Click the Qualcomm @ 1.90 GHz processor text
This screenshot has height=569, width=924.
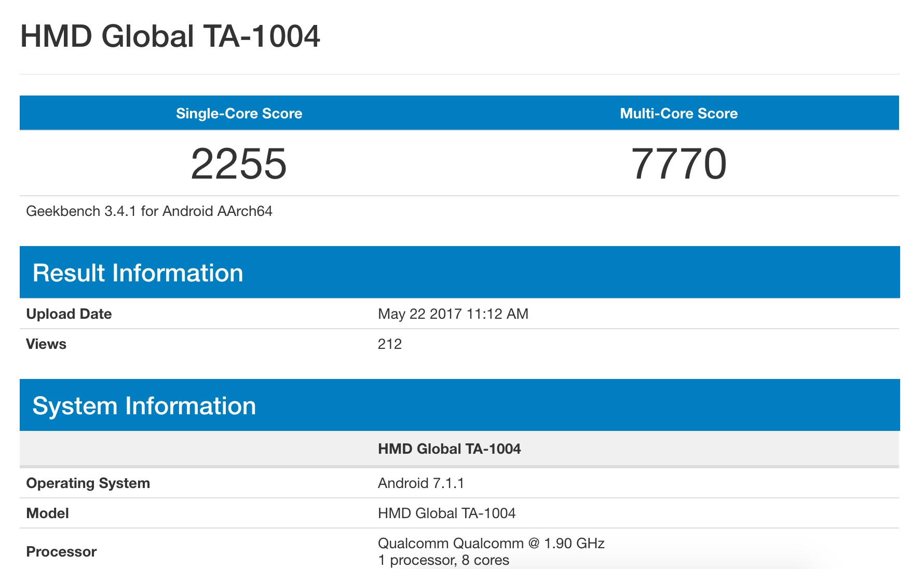pyautogui.click(x=491, y=544)
